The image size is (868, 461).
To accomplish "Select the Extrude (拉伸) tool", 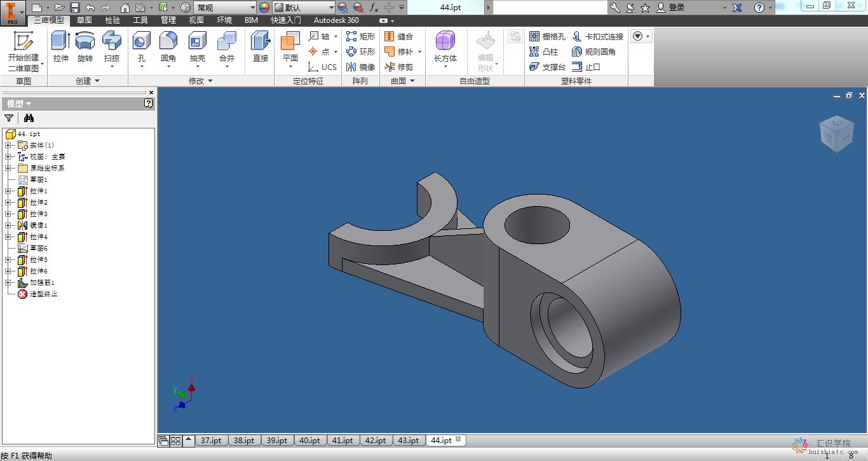I will pos(61,47).
